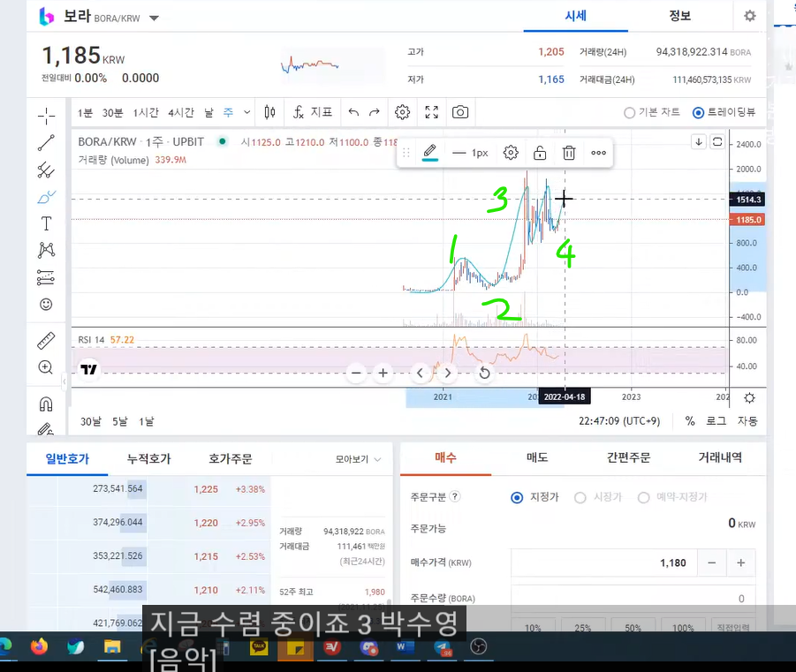
Task: Open Firefox from the taskbar
Action: pos(39,646)
